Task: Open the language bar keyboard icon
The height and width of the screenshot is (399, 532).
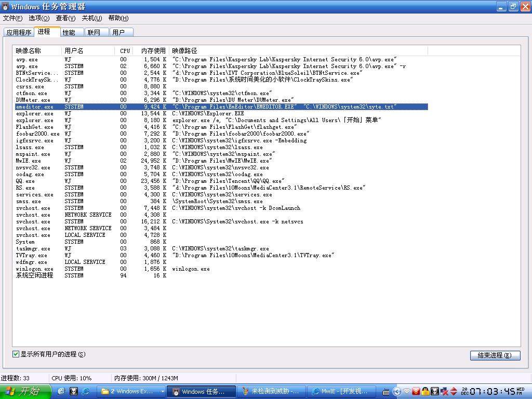Action: point(386,392)
